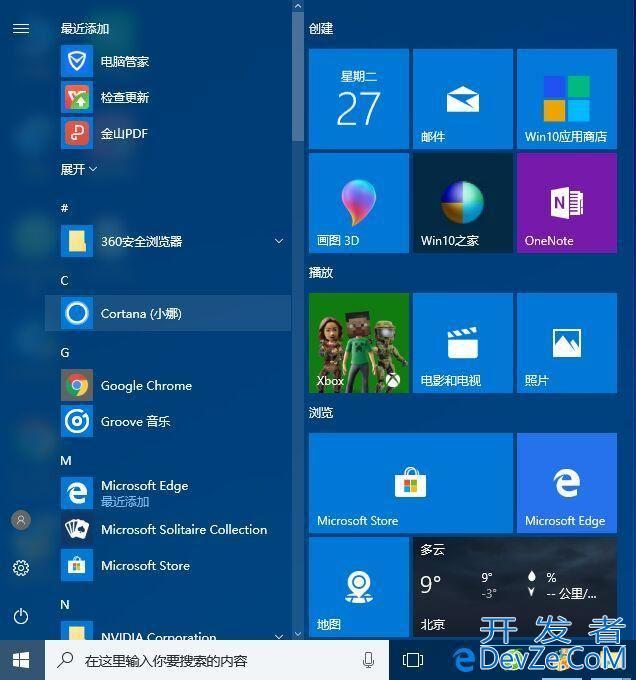Open the 电影和电视 tile
Screen dimensions: 636x680
pos(463,343)
